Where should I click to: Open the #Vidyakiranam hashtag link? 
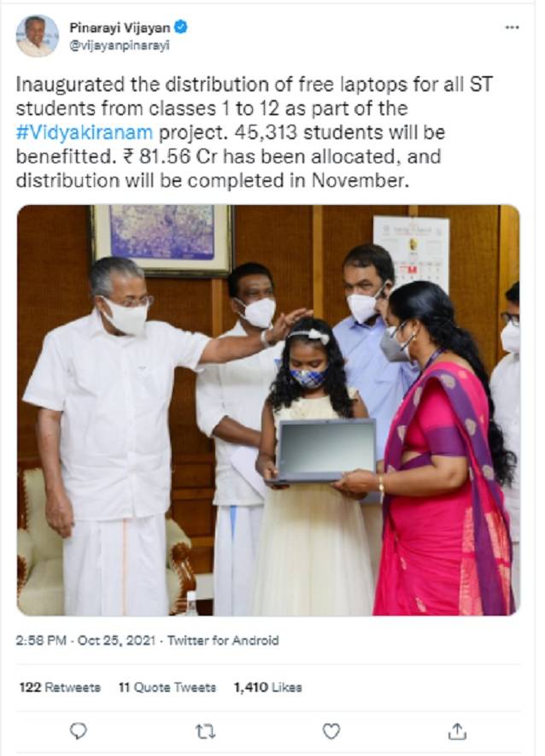[x=85, y=132]
